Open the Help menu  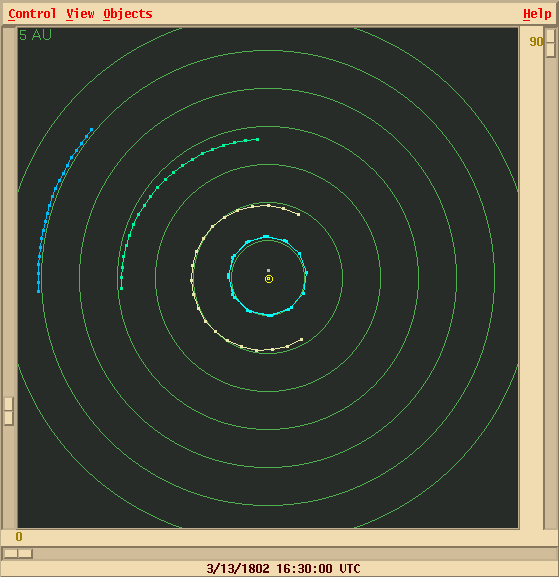[537, 14]
